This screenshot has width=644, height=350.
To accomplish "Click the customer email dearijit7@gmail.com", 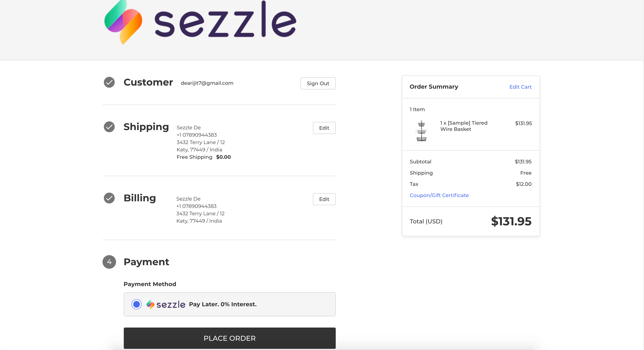I will coord(207,83).
